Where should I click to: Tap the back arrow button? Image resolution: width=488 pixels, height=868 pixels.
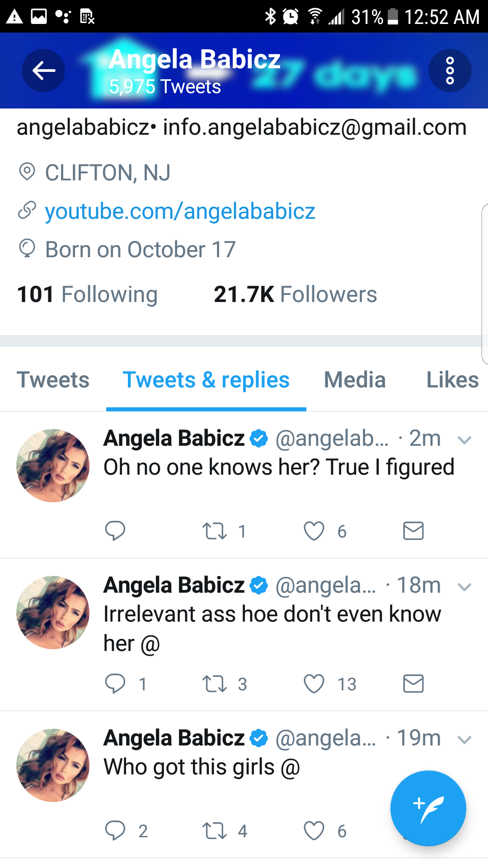tap(43, 71)
